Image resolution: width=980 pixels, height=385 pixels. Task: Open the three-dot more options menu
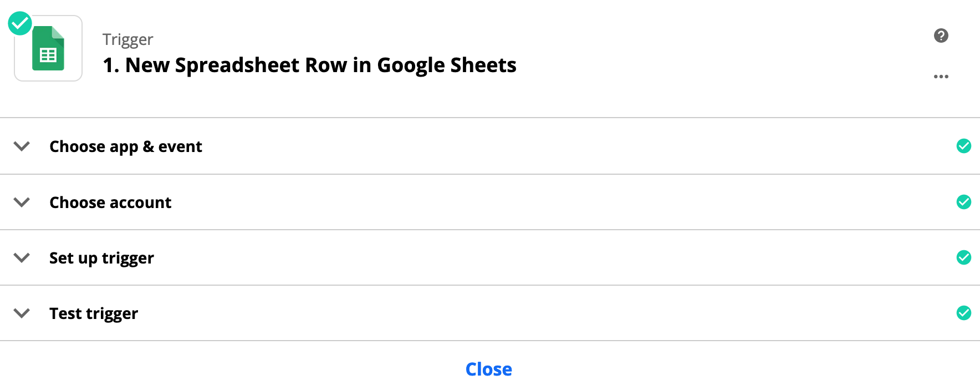[x=941, y=77]
